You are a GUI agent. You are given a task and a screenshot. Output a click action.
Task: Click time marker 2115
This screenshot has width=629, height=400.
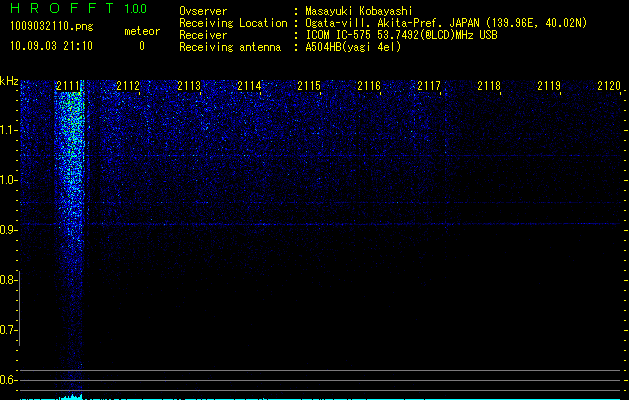[x=309, y=86]
